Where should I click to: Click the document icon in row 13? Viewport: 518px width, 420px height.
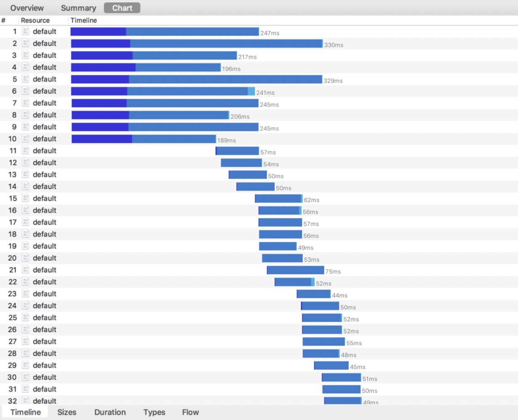[x=26, y=174]
